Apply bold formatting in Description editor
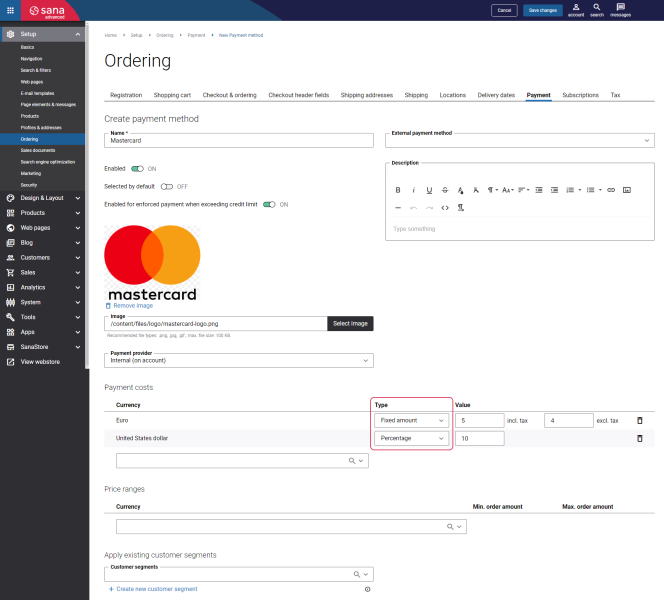Screen dimensions: 664x600 (x=398, y=189)
